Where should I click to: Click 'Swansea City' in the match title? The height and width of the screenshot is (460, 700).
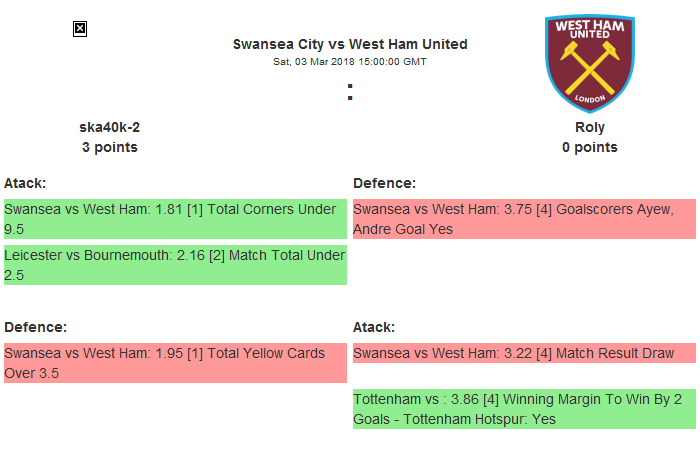[275, 44]
